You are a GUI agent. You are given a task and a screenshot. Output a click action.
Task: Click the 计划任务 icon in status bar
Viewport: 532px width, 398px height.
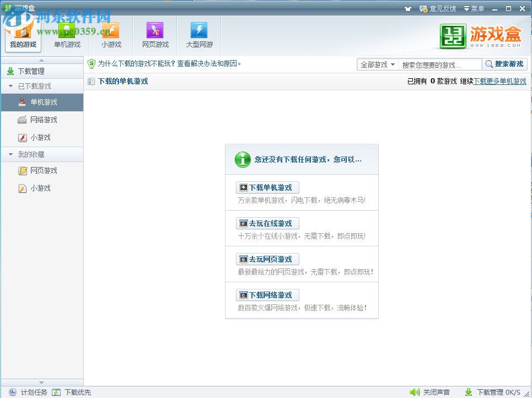[13, 392]
